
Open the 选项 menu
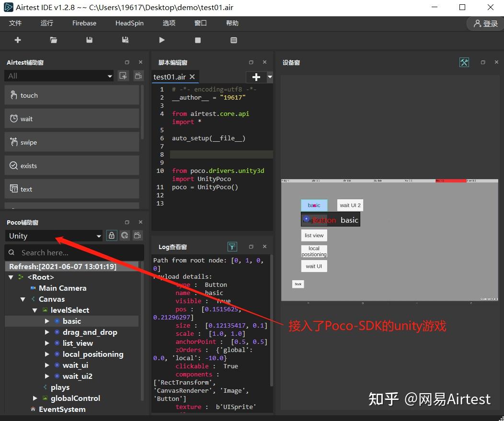[169, 23]
